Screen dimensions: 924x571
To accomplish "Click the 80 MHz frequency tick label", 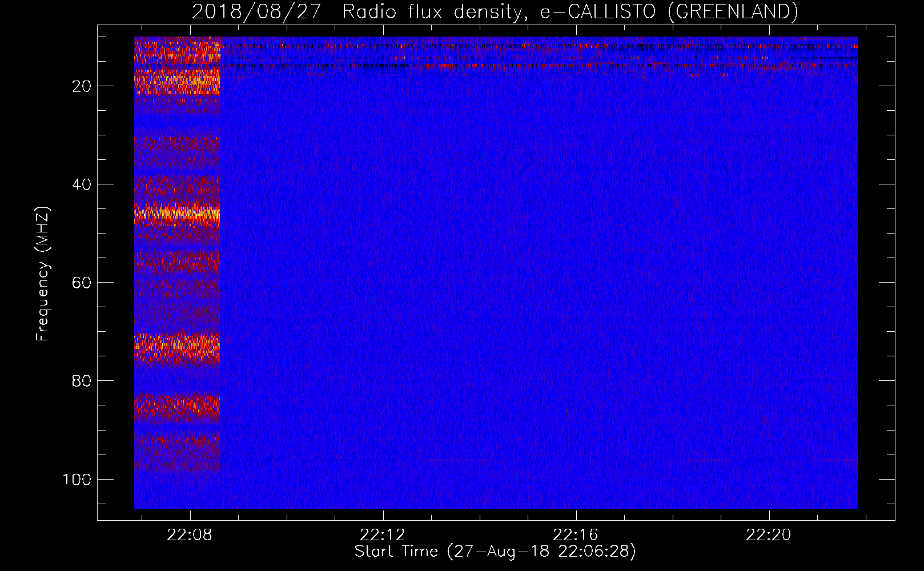I will click(82, 381).
